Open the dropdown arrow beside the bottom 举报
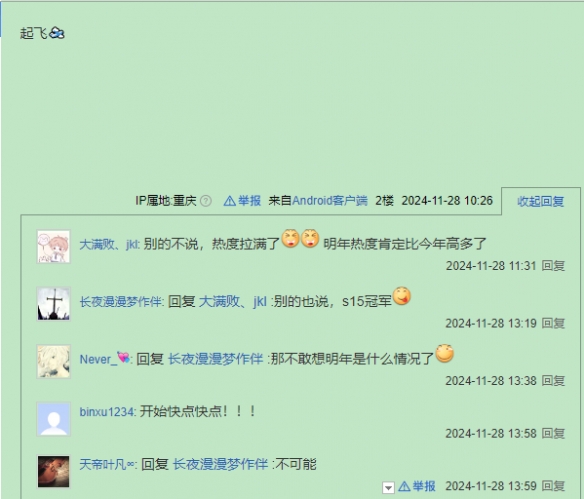The height and width of the screenshot is (499, 584). [388, 487]
